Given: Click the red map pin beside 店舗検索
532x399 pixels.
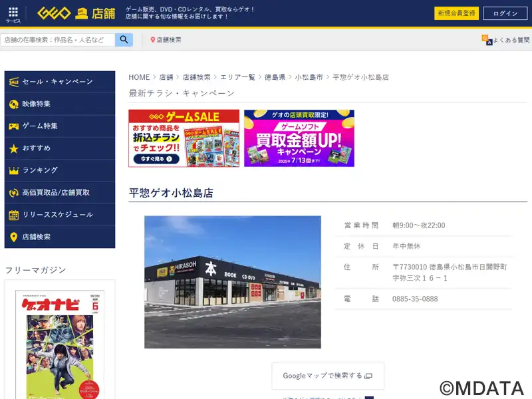Looking at the screenshot, I should (x=153, y=40).
